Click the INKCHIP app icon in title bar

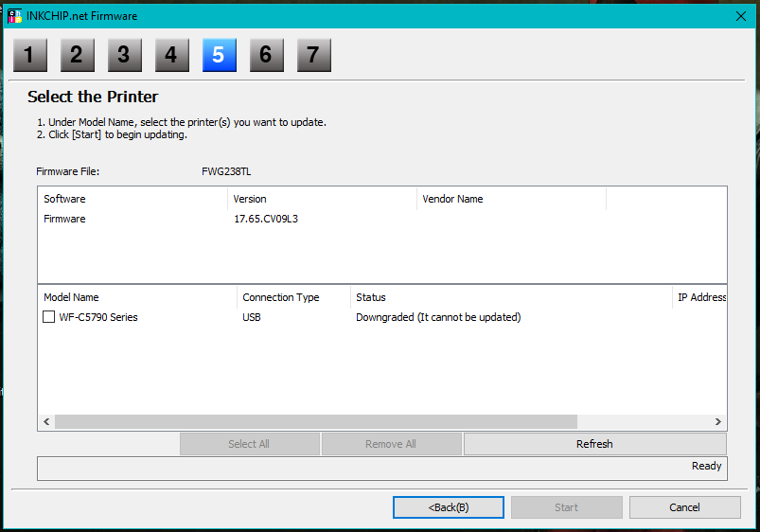(x=14, y=15)
